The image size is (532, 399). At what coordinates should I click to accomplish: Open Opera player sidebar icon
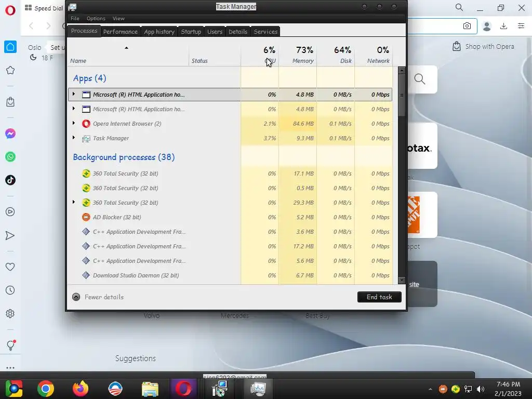(10, 212)
